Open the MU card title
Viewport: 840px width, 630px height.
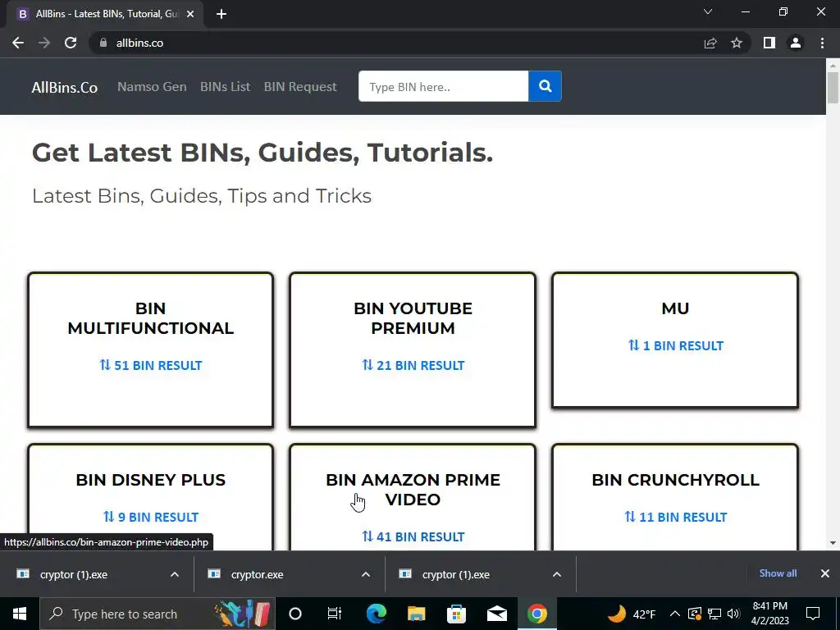click(x=675, y=308)
